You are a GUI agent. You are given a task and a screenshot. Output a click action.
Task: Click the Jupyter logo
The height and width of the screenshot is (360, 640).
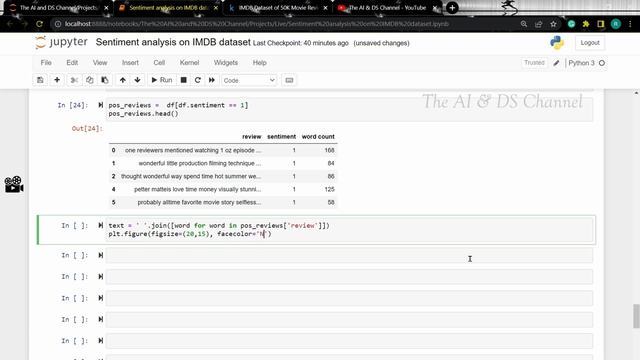click(61, 42)
